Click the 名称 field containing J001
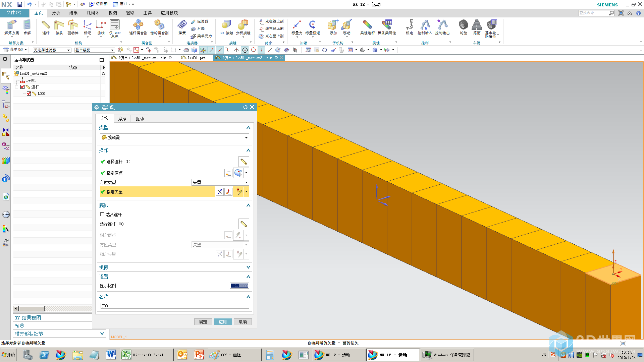This screenshot has width=644, height=362. click(175, 306)
